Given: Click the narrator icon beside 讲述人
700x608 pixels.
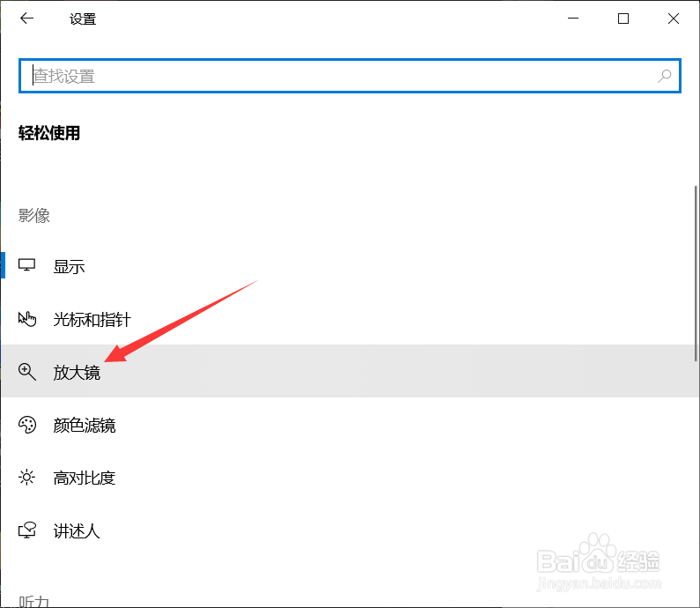Looking at the screenshot, I should [26, 530].
